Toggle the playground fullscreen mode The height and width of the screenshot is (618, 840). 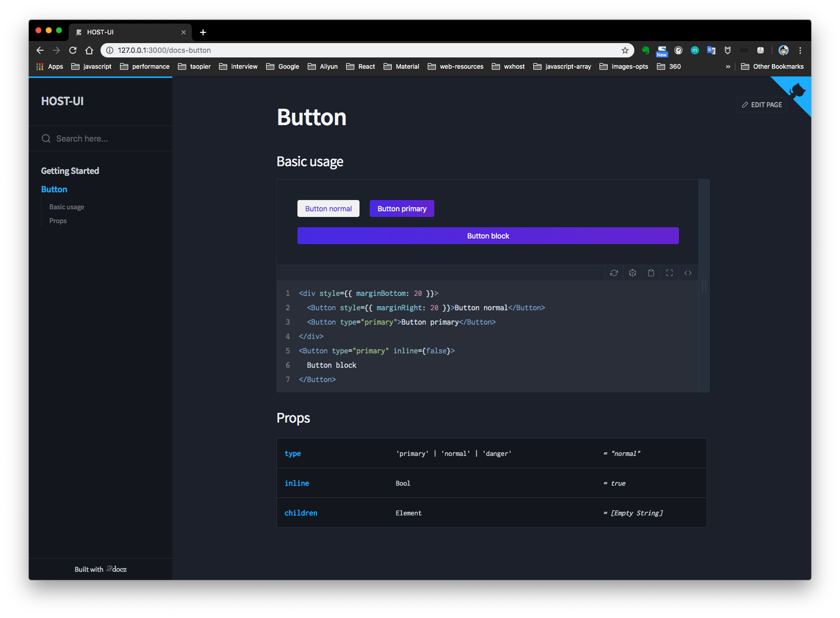[669, 273]
